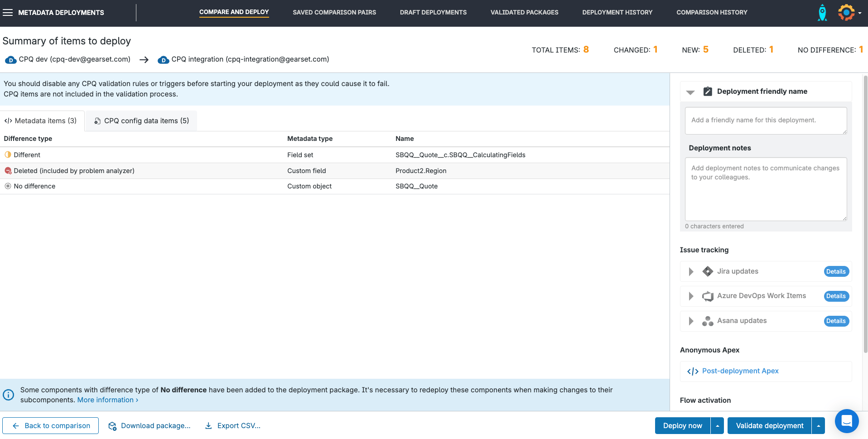Click Back to comparison button

pyautogui.click(x=51, y=426)
